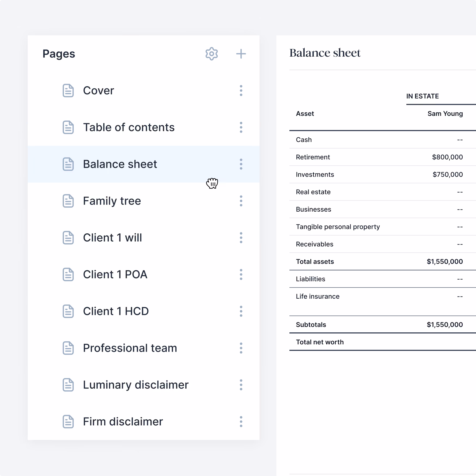Click the document icon beside Client 1 POA
476x476 pixels.
68,274
